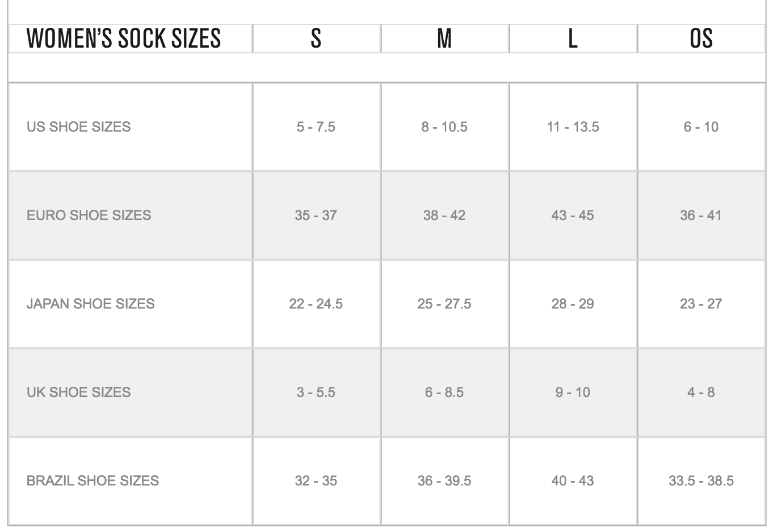The width and height of the screenshot is (773, 532).
Task: Click the Euro one-size cell 36 - 41
Action: click(x=701, y=215)
